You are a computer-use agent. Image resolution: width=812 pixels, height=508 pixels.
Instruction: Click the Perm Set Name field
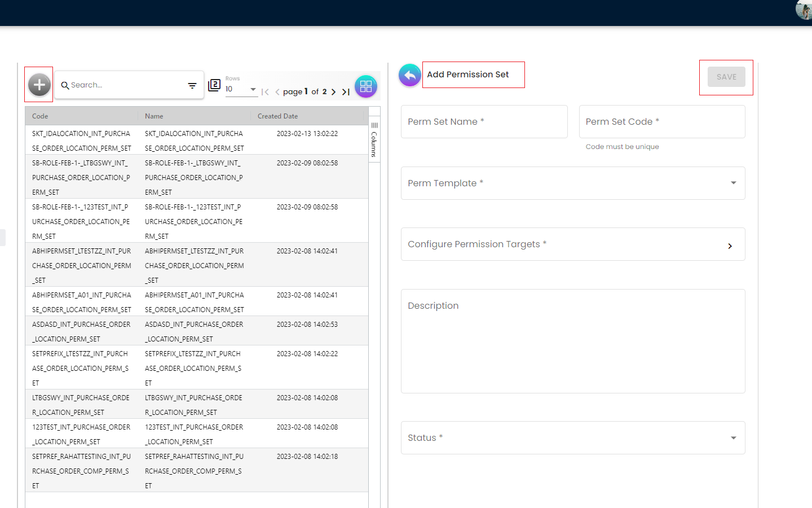click(x=484, y=122)
